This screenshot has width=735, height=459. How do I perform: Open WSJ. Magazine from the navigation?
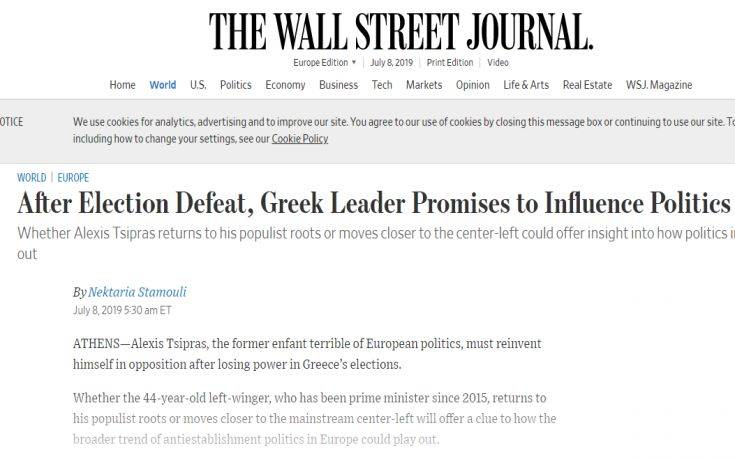point(659,85)
